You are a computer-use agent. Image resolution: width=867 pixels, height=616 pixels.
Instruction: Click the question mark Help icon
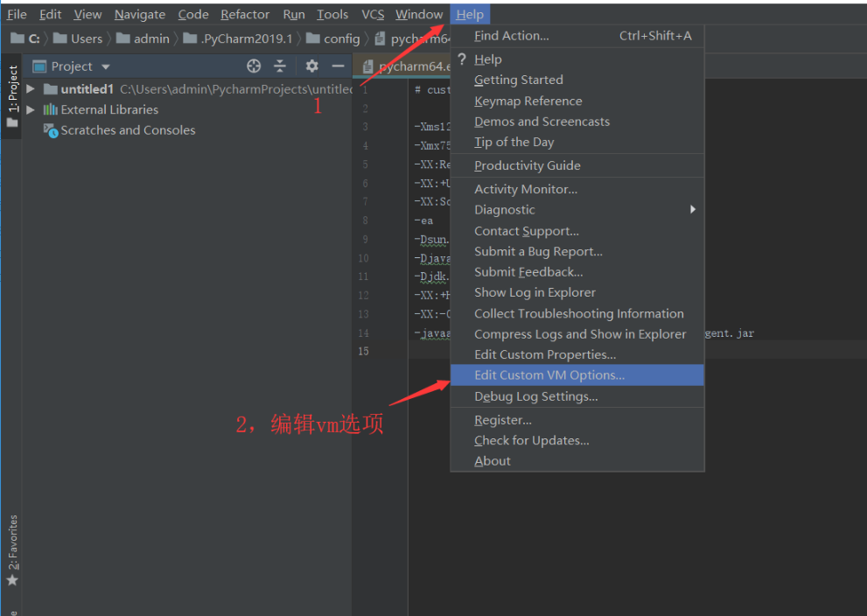(462, 59)
